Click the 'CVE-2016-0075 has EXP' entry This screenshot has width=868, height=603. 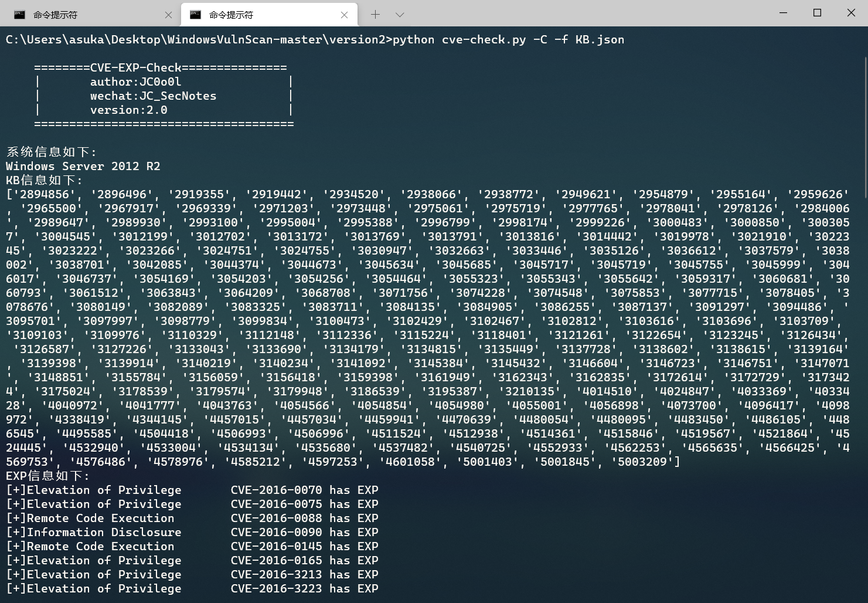[305, 504]
